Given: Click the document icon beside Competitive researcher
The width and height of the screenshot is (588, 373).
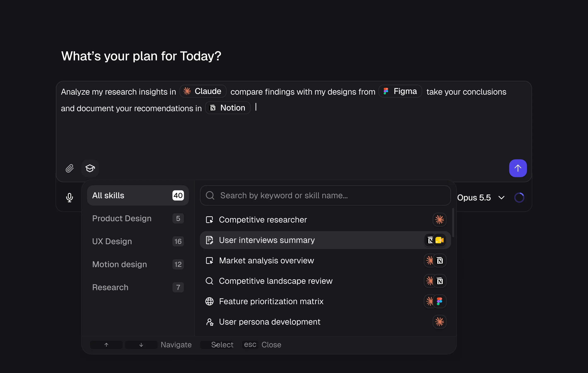Looking at the screenshot, I should coord(210,220).
